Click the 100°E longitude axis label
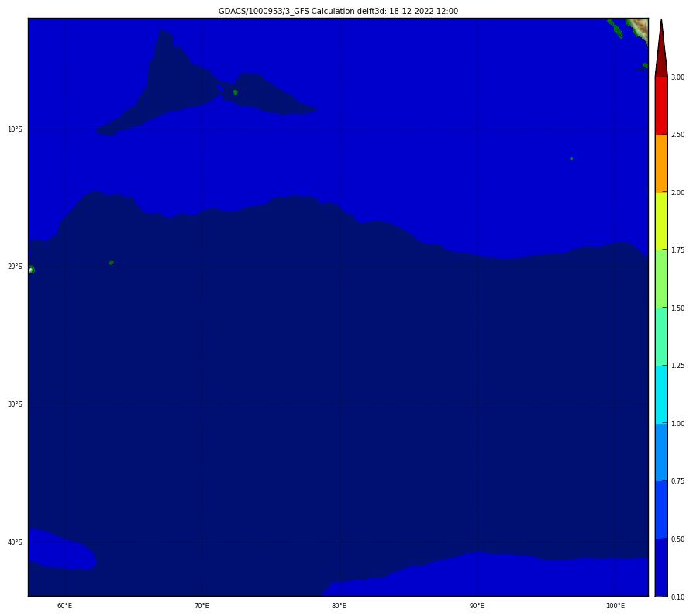 (615, 605)
